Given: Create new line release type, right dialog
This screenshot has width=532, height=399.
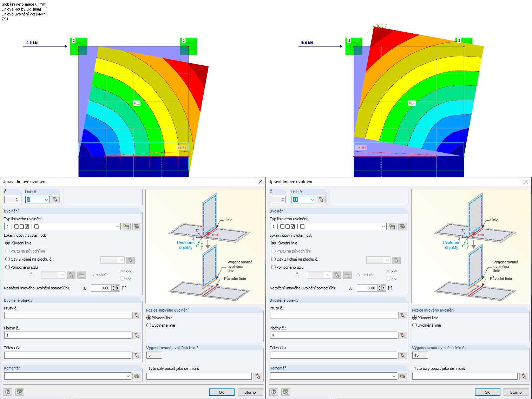Looking at the screenshot, I should 392,227.
